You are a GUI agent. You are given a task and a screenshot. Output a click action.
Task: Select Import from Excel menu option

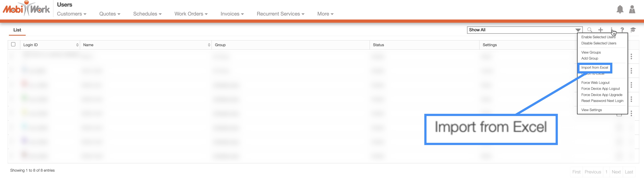pyautogui.click(x=594, y=67)
